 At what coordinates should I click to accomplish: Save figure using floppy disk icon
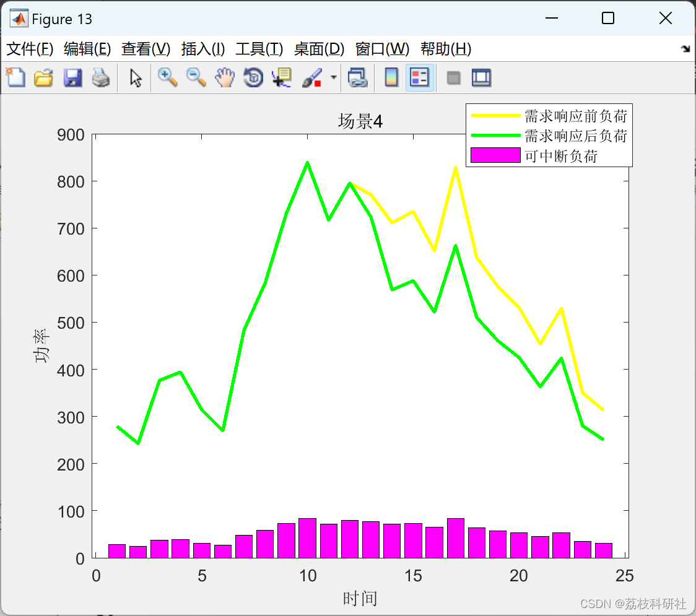coord(72,77)
